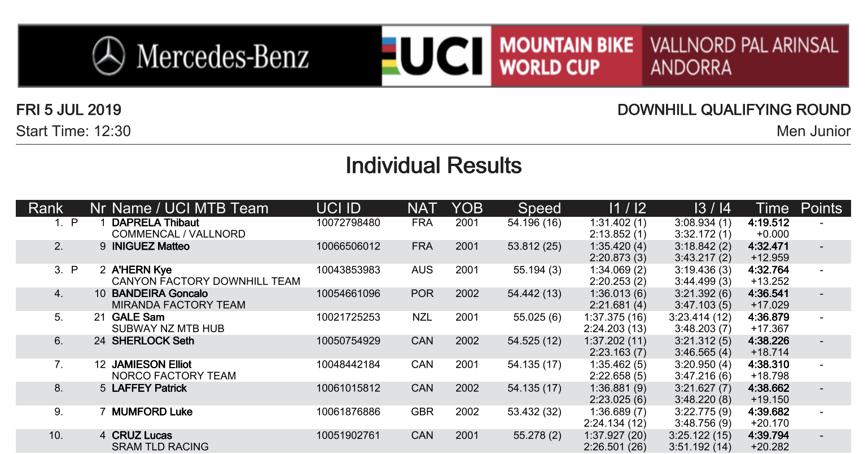Click the final time 4:19.512

coord(769,223)
